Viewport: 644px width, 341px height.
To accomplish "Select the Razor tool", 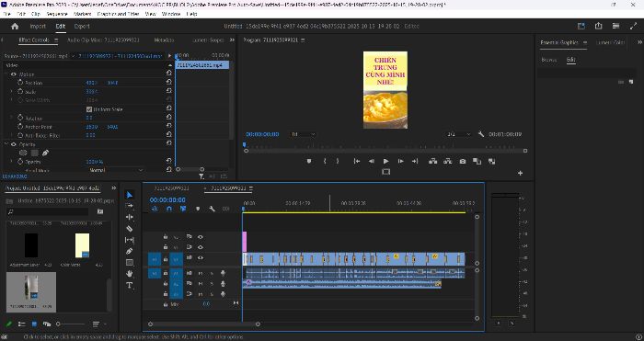I will 130,229.
